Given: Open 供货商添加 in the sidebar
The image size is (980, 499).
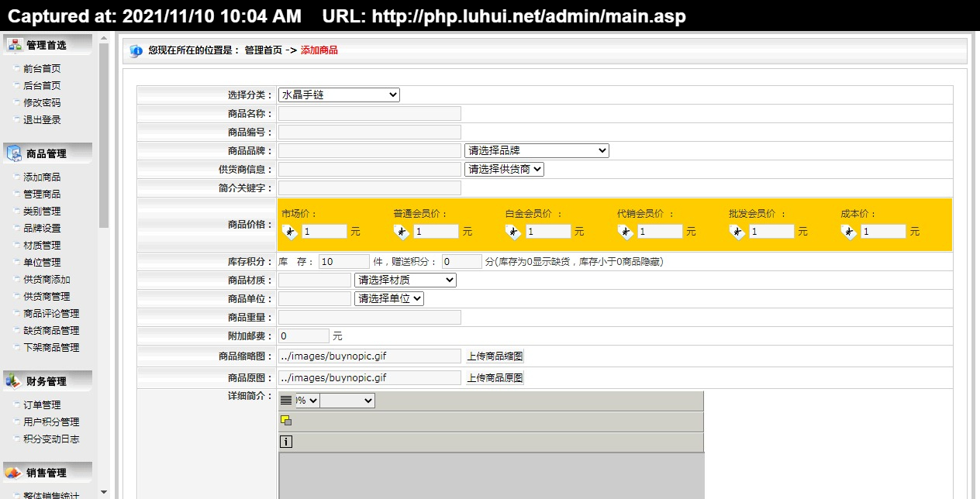Looking at the screenshot, I should pyautogui.click(x=47, y=280).
